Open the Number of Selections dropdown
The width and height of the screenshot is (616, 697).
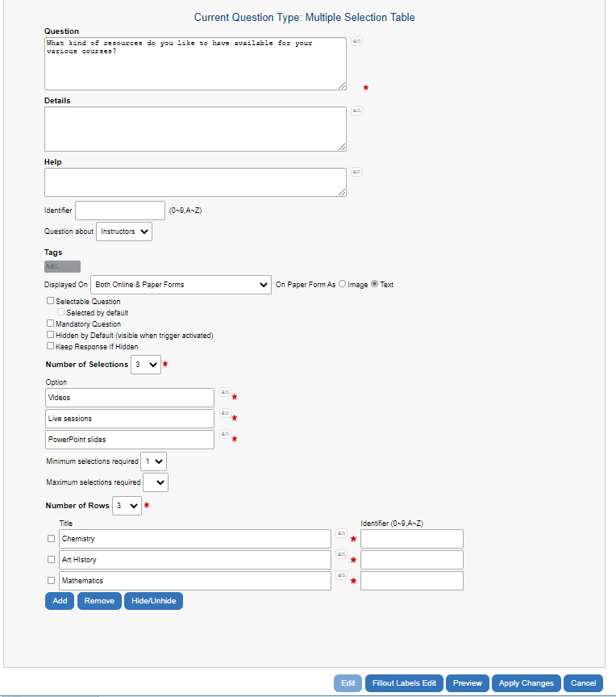[x=146, y=365]
